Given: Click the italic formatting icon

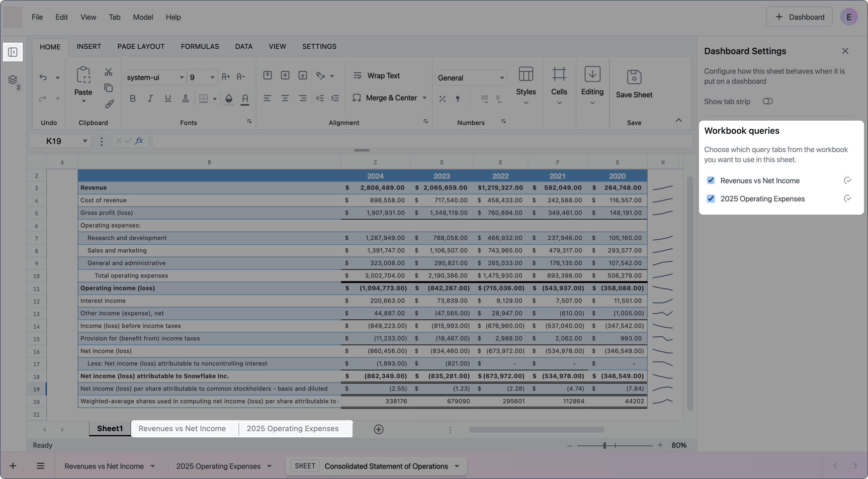Looking at the screenshot, I should pyautogui.click(x=150, y=99).
